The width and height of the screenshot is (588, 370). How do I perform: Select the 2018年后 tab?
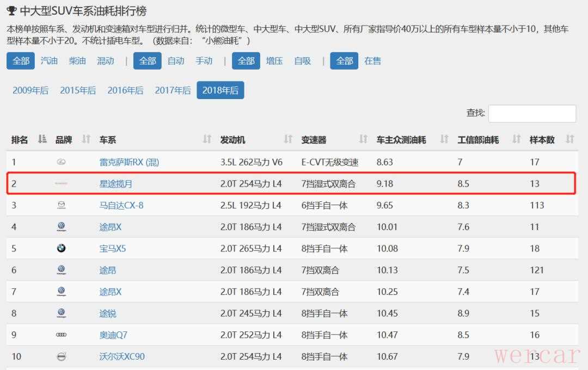220,90
